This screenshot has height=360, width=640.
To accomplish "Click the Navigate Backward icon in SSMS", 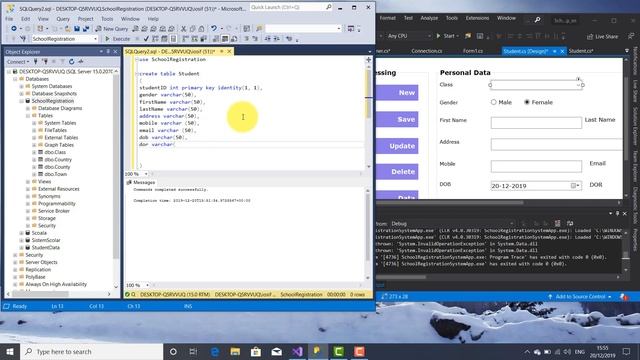I will coord(14,29).
